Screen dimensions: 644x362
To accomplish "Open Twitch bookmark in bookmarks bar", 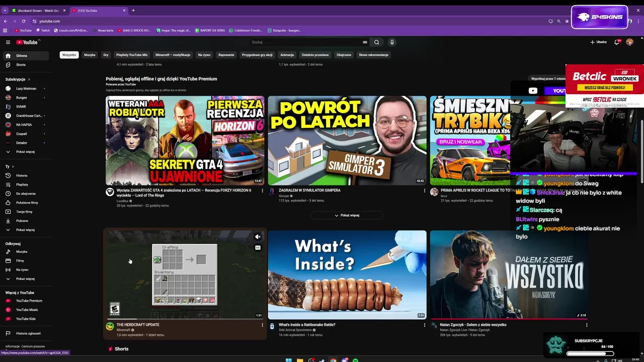I will pyautogui.click(x=43, y=30).
